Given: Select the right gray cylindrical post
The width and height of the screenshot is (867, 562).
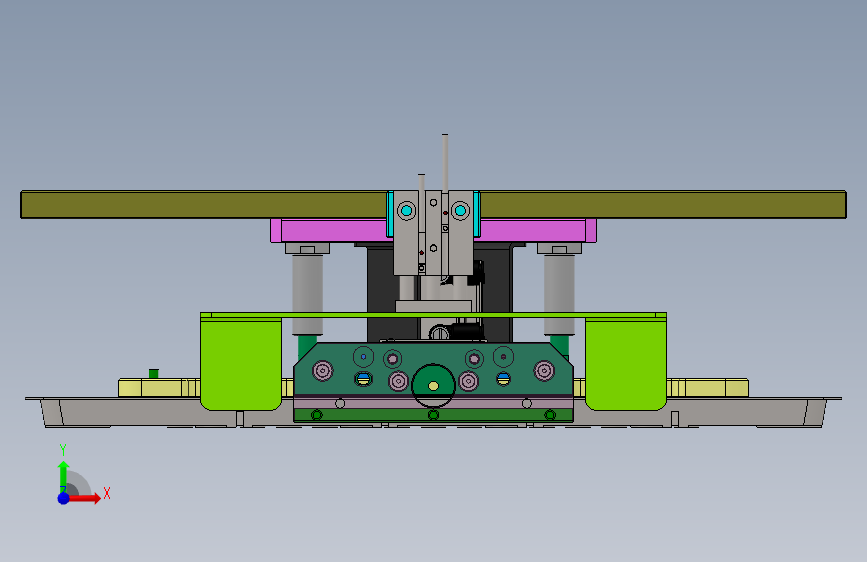Looking at the screenshot, I should (x=559, y=294).
